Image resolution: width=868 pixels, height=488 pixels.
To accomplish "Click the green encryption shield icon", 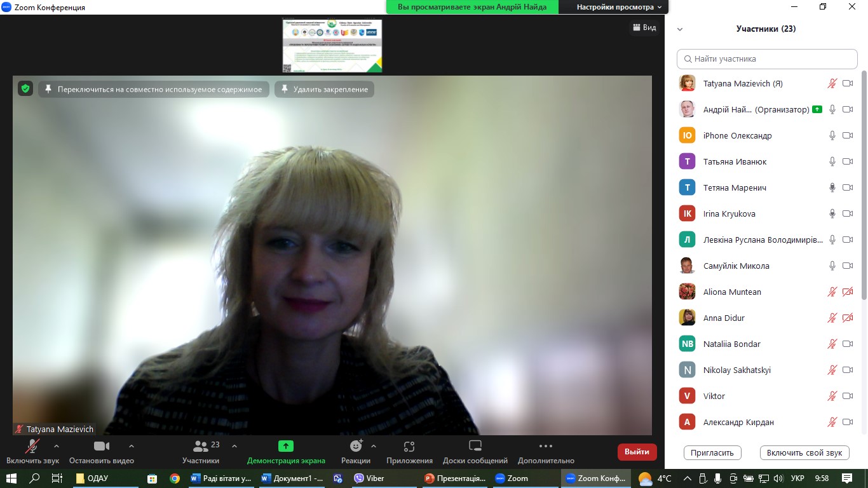I will (x=25, y=89).
